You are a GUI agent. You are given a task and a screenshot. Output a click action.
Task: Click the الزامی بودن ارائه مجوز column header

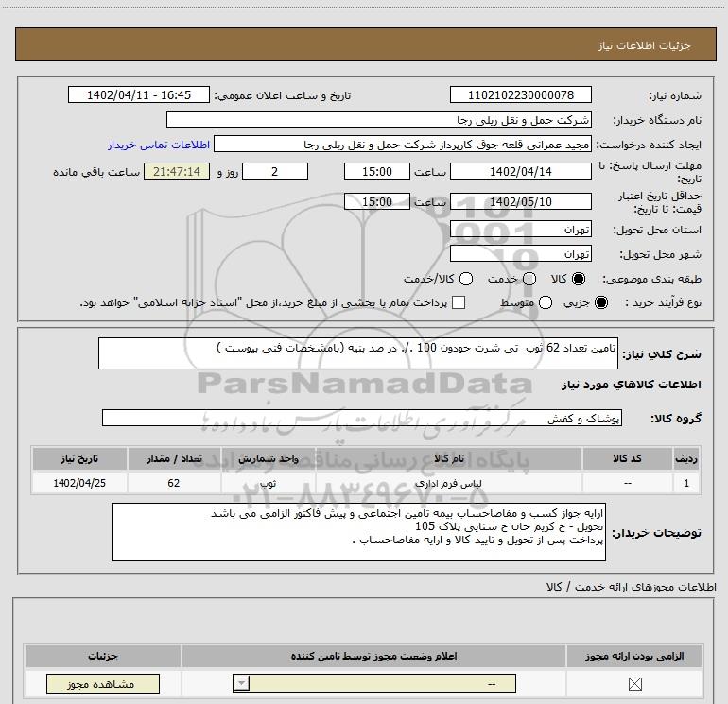tap(634, 656)
